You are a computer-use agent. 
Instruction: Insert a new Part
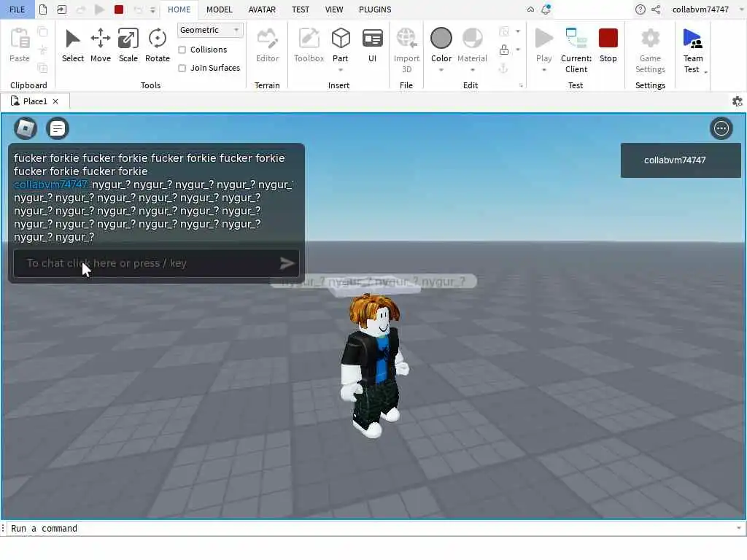point(341,45)
